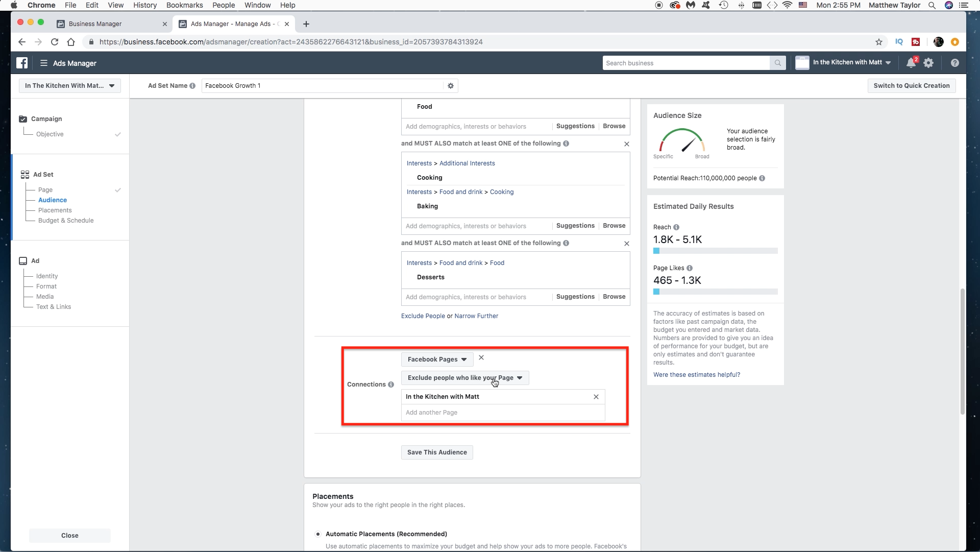980x552 pixels.
Task: Click the Food and drink link above Desserts
Action: click(461, 263)
